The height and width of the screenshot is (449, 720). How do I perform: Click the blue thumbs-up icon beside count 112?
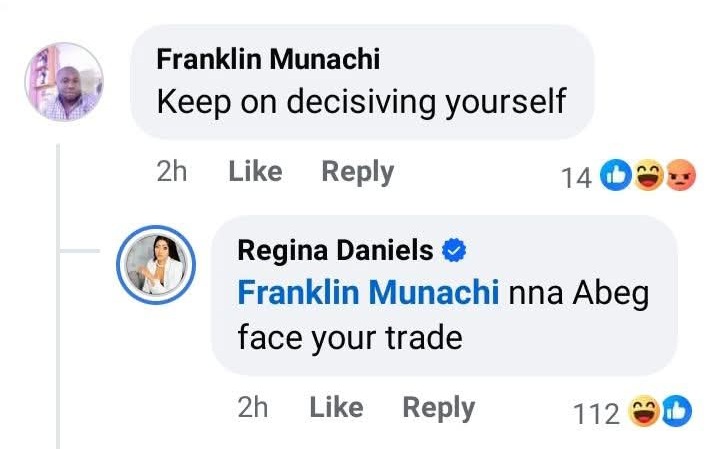[675, 411]
